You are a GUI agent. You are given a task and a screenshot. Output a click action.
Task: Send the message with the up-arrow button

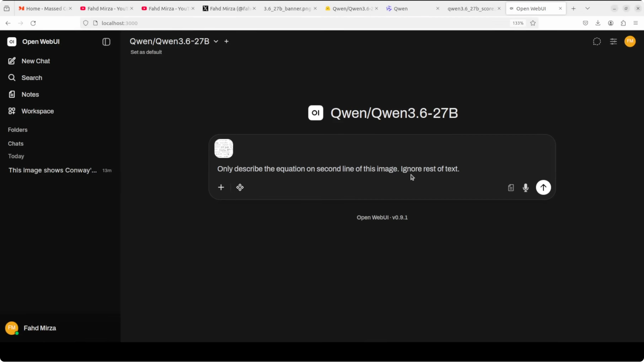coord(543,188)
